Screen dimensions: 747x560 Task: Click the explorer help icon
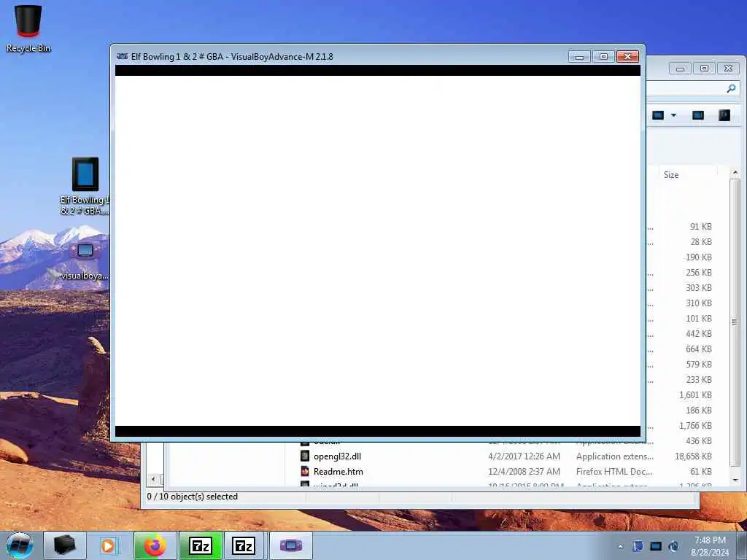[724, 115]
